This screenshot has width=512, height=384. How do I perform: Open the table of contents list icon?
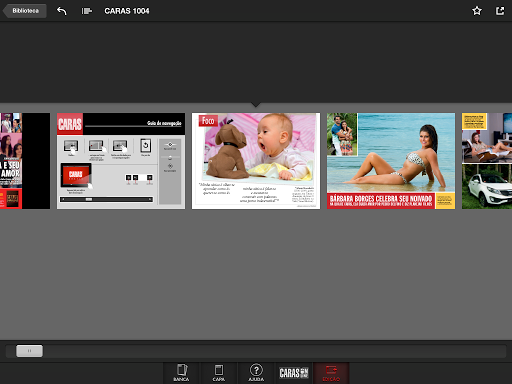pyautogui.click(x=87, y=11)
